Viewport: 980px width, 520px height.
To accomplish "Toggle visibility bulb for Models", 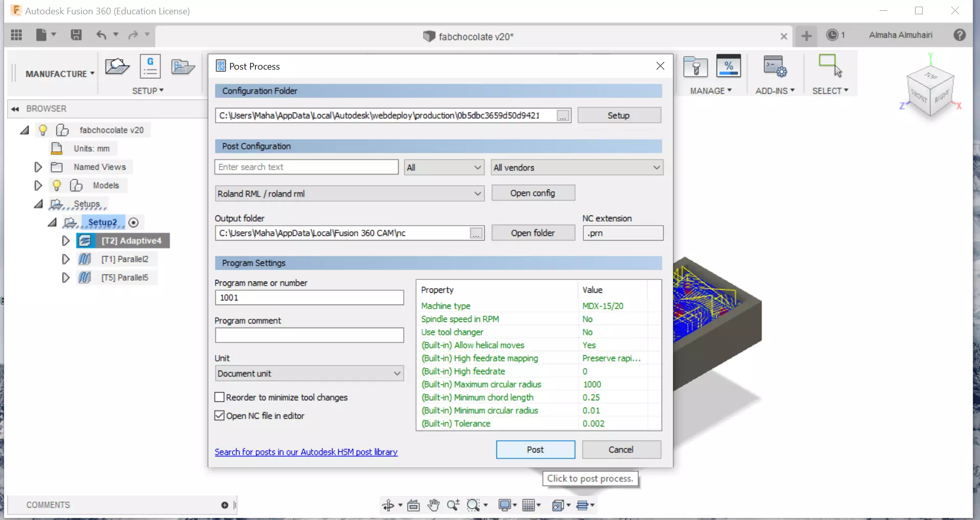I will [x=57, y=185].
